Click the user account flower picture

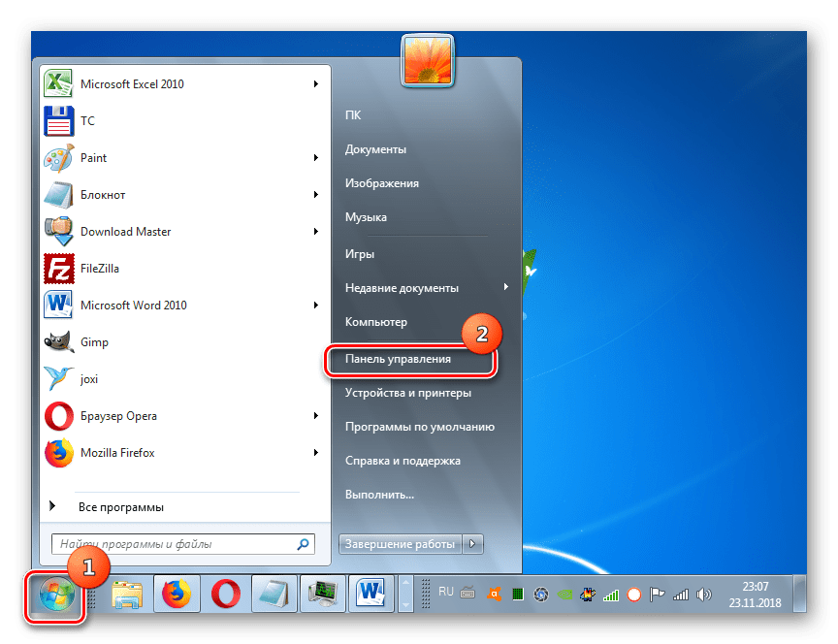(x=427, y=61)
